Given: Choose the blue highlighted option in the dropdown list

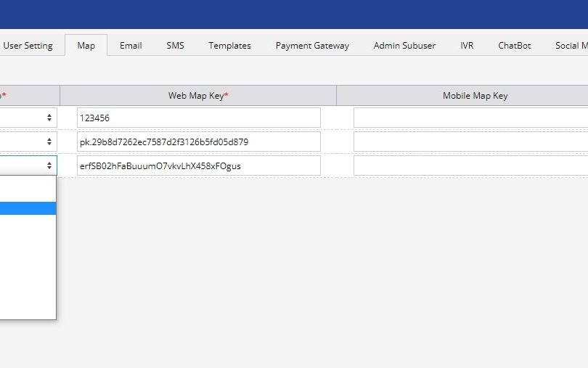Looking at the screenshot, I should [x=28, y=208].
